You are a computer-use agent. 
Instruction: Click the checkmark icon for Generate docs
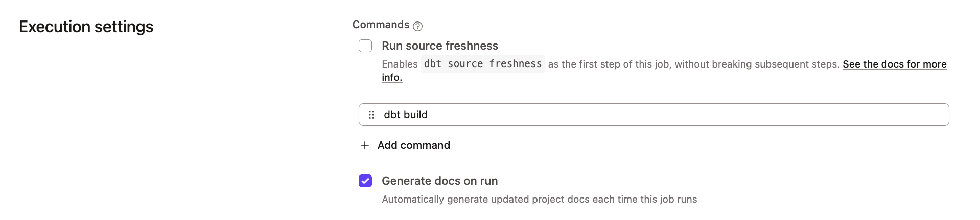click(365, 181)
